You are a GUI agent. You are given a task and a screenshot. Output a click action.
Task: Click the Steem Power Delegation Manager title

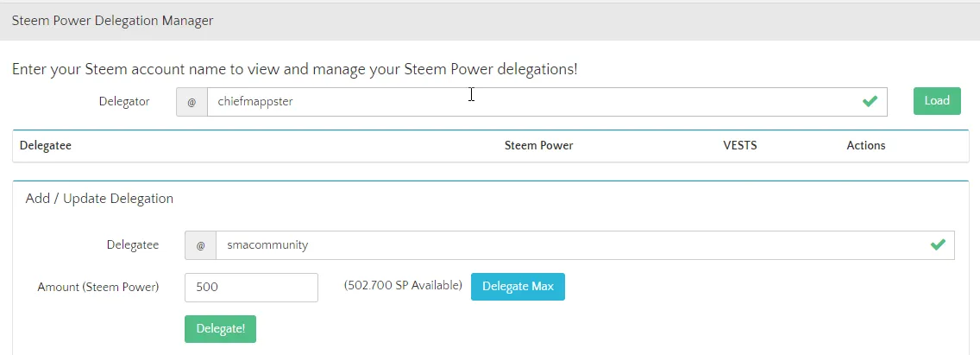pos(112,21)
